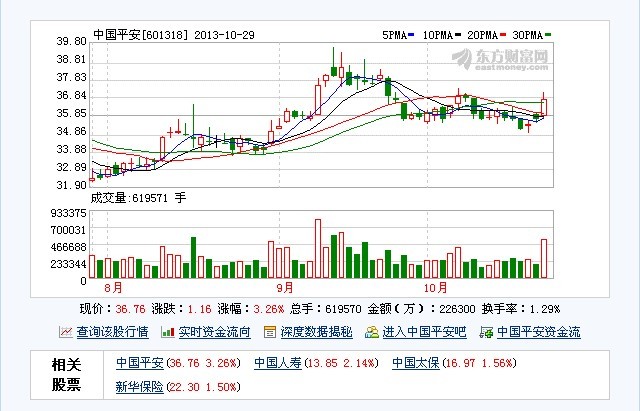The width and height of the screenshot is (640, 411).
Task: Click the 39.80 price axis label
Action: pos(72,41)
